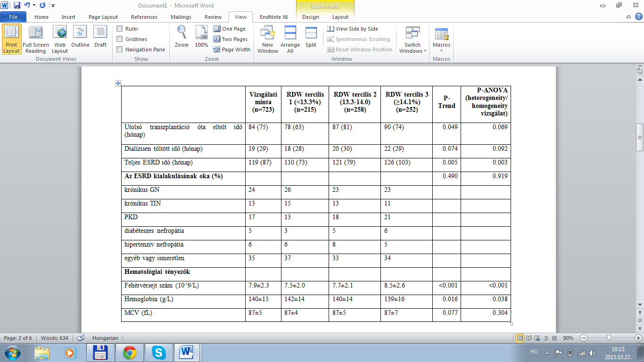644x362 pixels.
Task: Open Customize Quick Access Toolbar dropdown
Action: [x=53, y=6]
